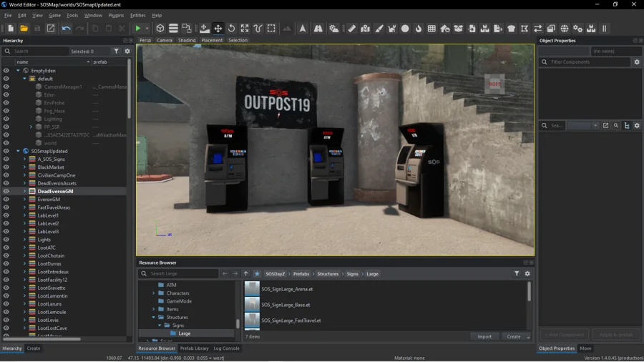The image size is (644, 362).
Task: Click the navigation arrow toolbar icon
Action: pos(303,29)
